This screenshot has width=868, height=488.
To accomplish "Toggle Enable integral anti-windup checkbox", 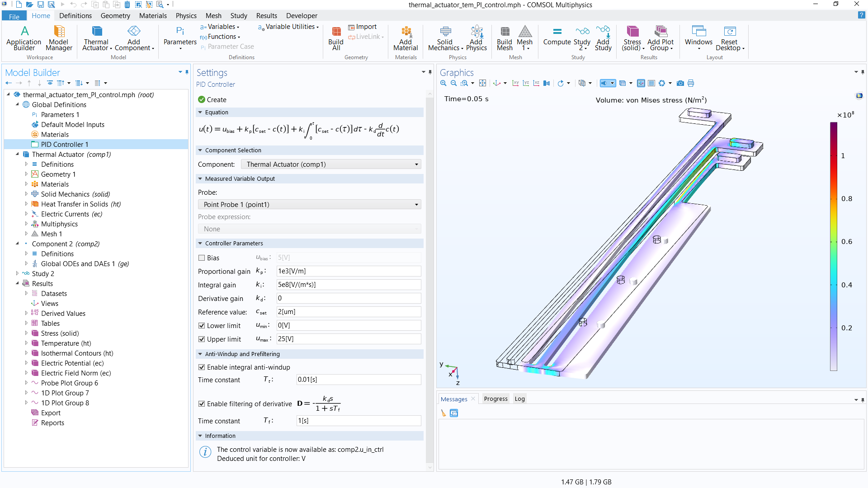I will tap(202, 367).
